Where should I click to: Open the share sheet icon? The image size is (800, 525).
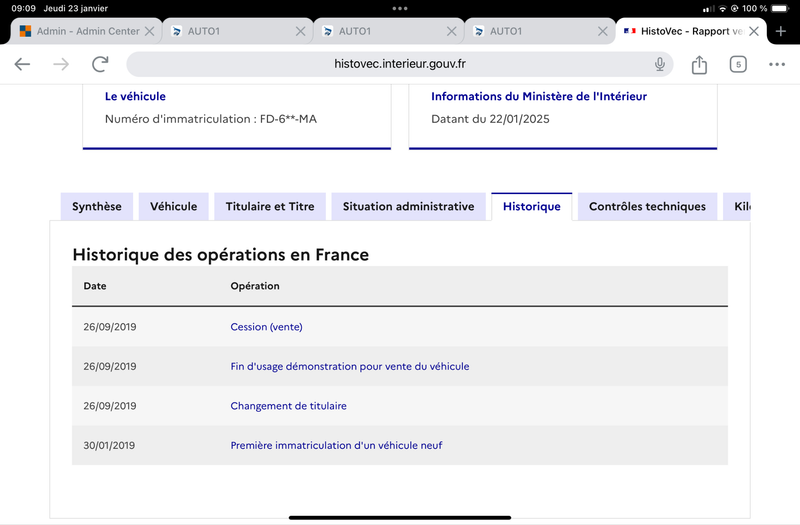[699, 64]
